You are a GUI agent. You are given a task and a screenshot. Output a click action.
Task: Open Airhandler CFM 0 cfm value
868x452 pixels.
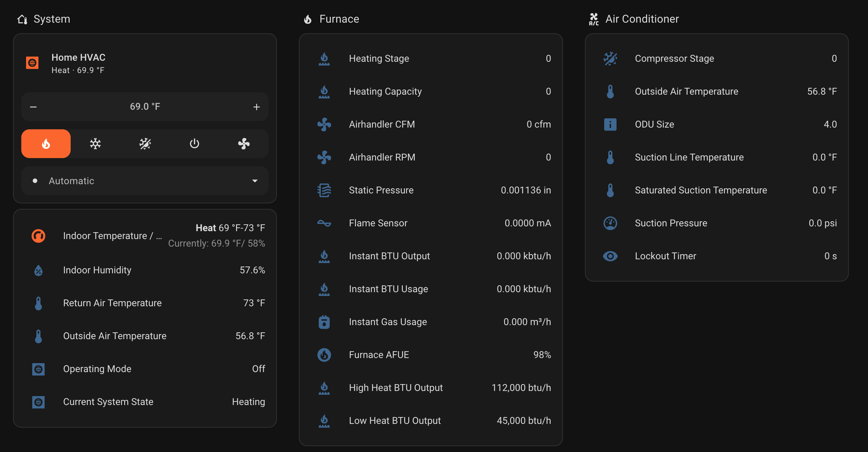tap(539, 124)
